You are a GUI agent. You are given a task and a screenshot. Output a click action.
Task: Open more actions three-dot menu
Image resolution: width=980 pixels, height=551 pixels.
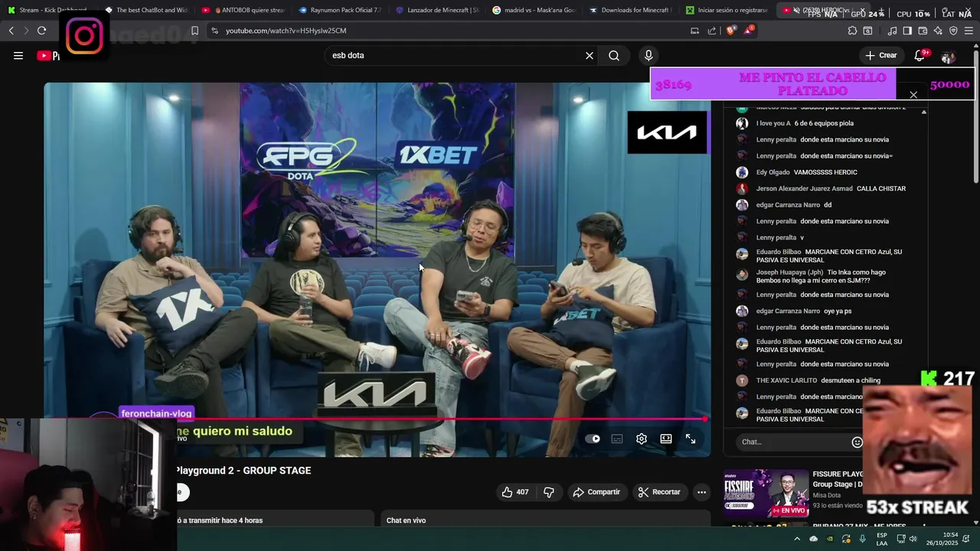[x=701, y=492]
